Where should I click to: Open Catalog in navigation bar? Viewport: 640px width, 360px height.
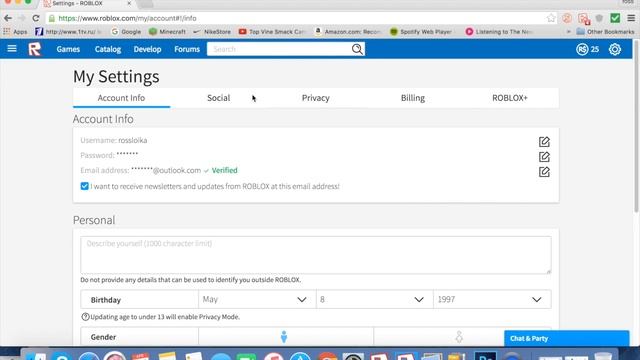(x=108, y=49)
